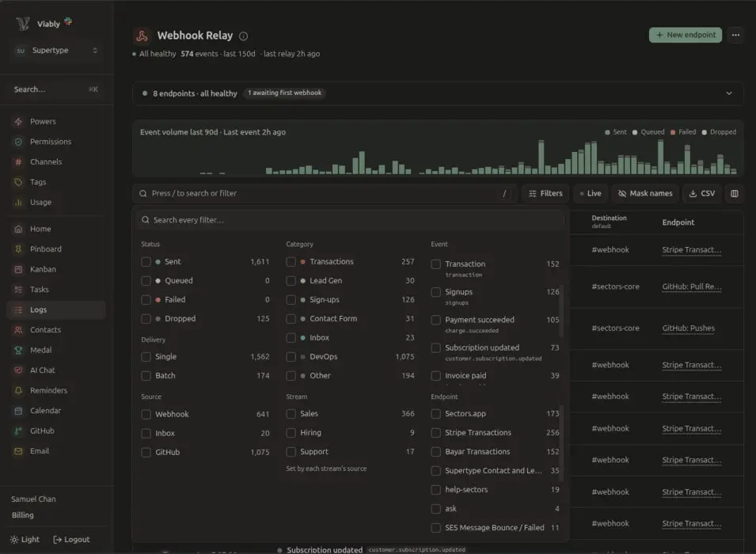Click the Channels hash icon
The image size is (756, 554).
(x=18, y=162)
